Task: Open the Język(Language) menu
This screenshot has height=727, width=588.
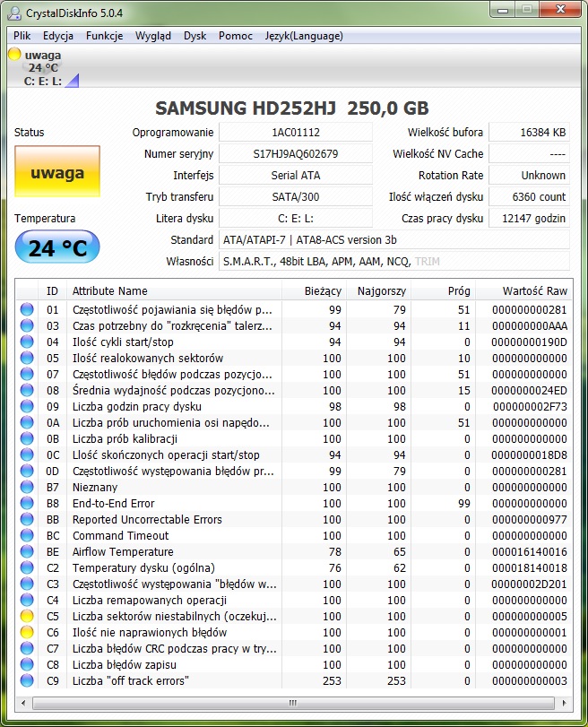Action: [304, 36]
